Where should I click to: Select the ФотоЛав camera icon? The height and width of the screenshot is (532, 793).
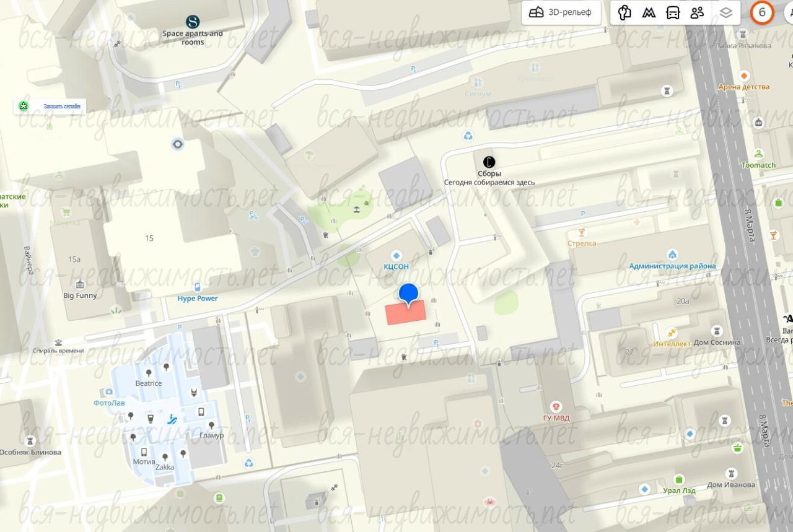coord(109,391)
